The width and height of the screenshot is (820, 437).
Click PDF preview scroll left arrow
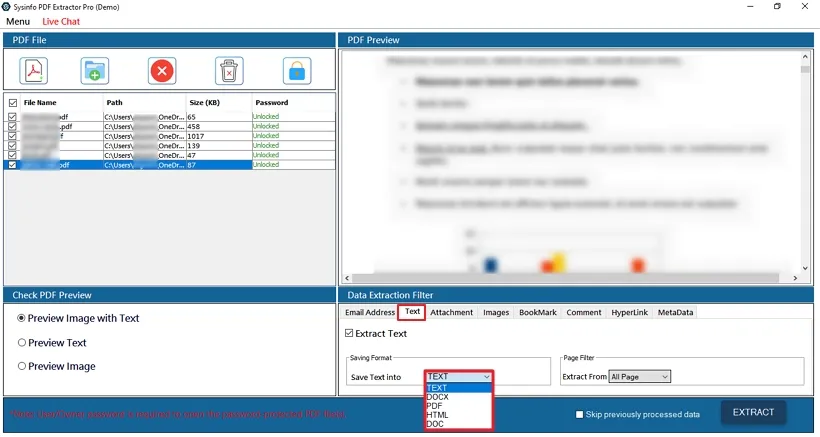tap(347, 278)
